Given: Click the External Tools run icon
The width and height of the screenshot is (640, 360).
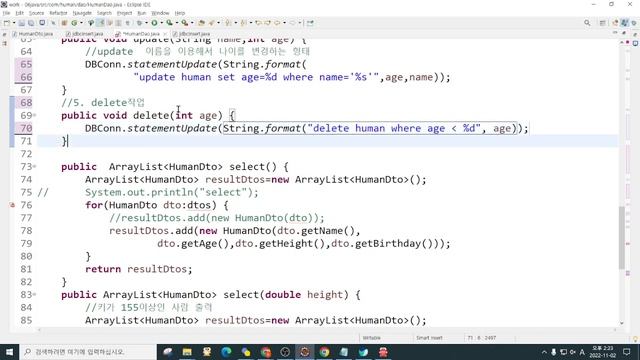Looking at the screenshot, I should (x=184, y=23).
